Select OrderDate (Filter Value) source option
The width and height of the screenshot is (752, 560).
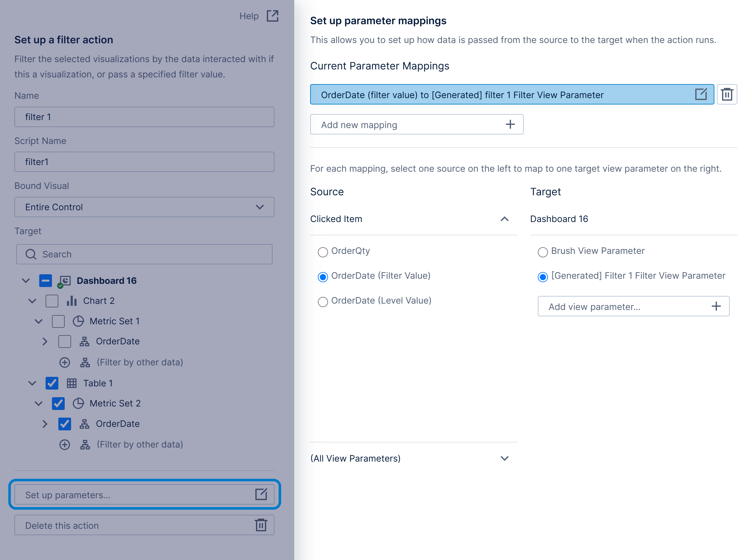click(322, 277)
